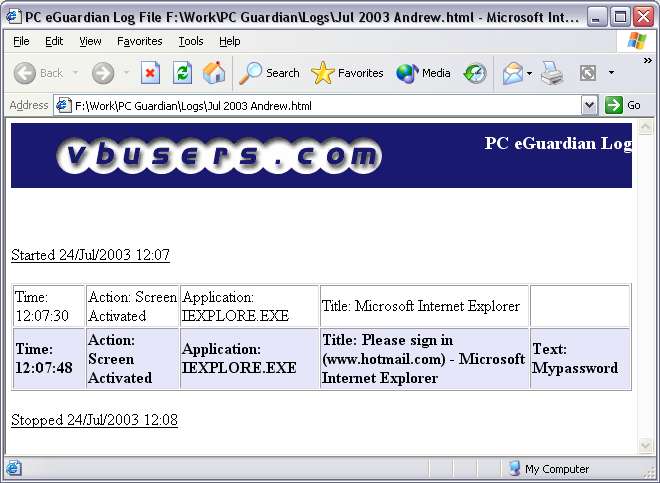Open the Favorites menu in menu bar

tap(139, 41)
